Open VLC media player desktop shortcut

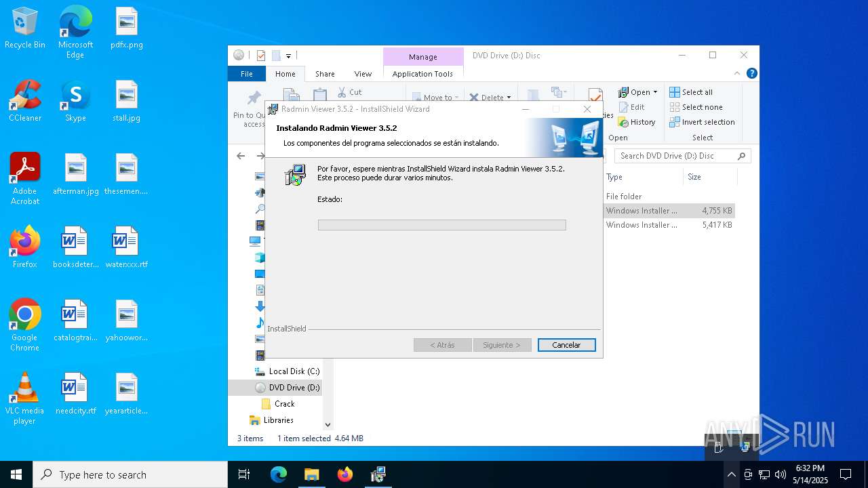coord(25,399)
